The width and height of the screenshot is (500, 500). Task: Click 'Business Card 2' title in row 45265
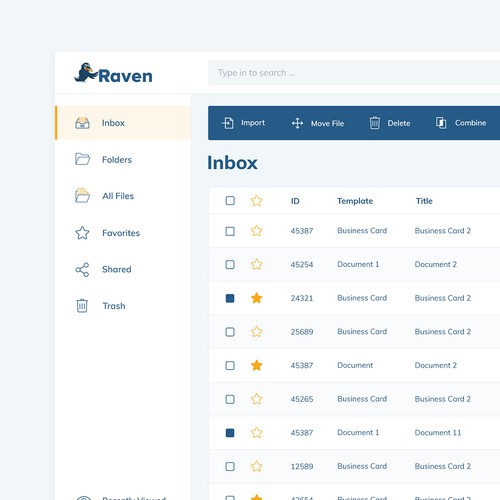pyautogui.click(x=443, y=399)
